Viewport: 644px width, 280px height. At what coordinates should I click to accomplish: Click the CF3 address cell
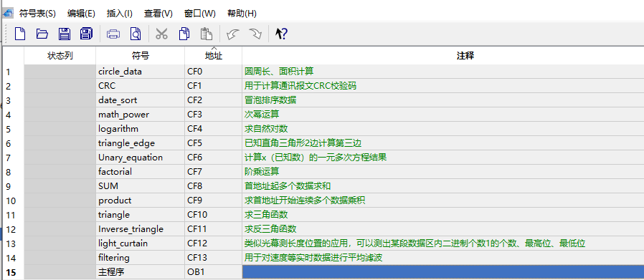click(213, 115)
